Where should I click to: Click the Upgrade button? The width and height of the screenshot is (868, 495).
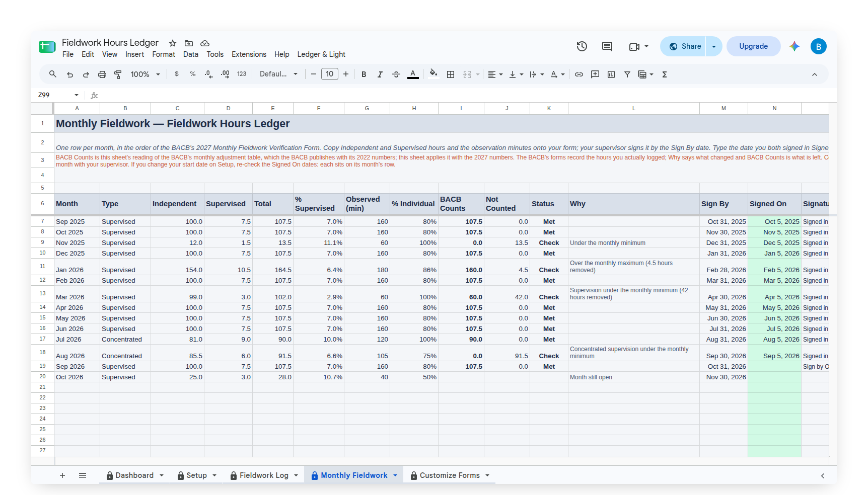753,46
